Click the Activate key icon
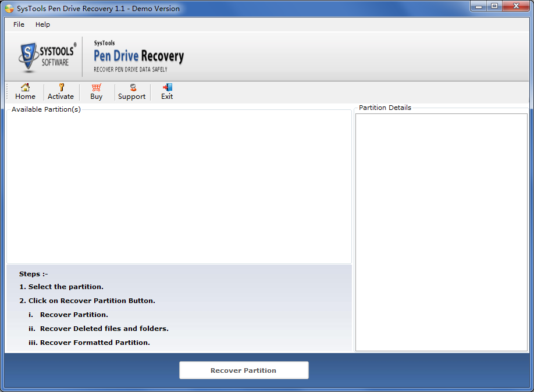This screenshot has width=534, height=392. 61,87
